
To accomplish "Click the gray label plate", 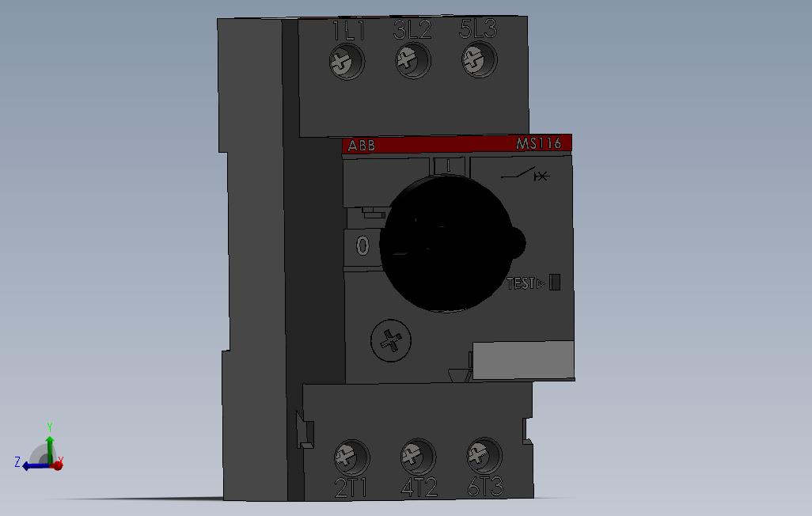I will (524, 361).
